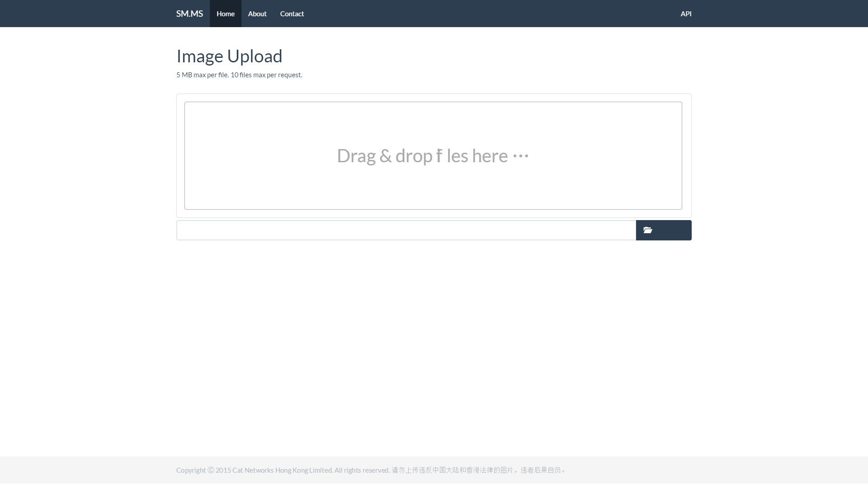The width and height of the screenshot is (868, 484).
Task: Click the "2015" year in footer
Action: (x=223, y=470)
